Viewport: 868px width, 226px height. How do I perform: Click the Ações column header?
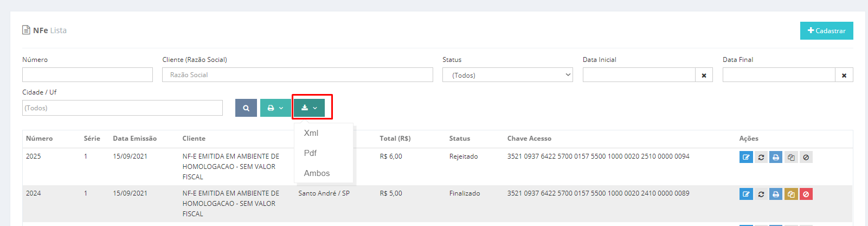[x=749, y=139]
